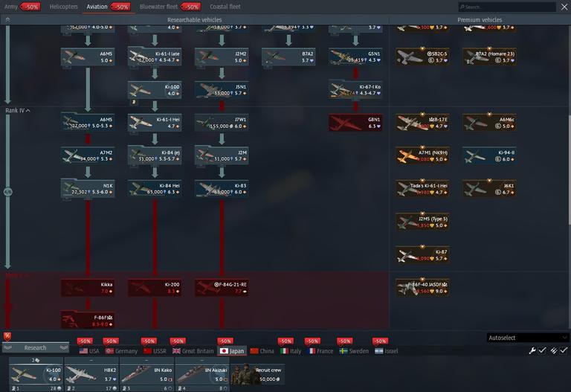The width and height of the screenshot is (571, 392).
Task: Select the Ki-61-I late aircraft
Action: [155, 57]
